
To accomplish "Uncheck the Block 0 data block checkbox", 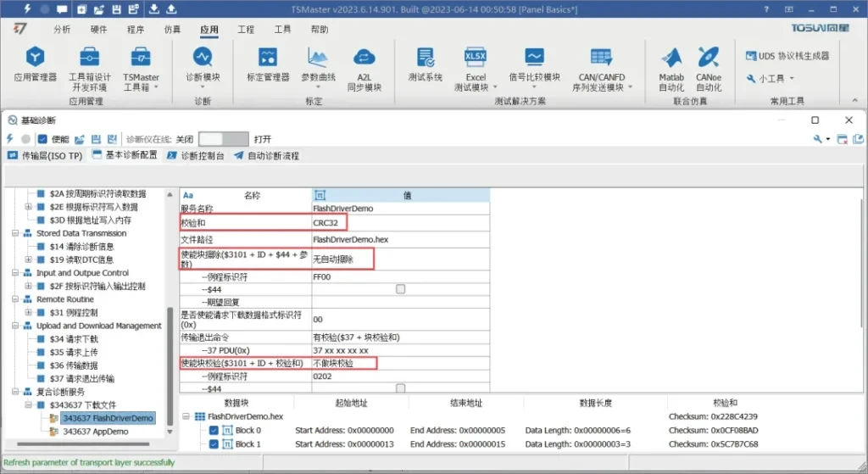I will (x=214, y=431).
